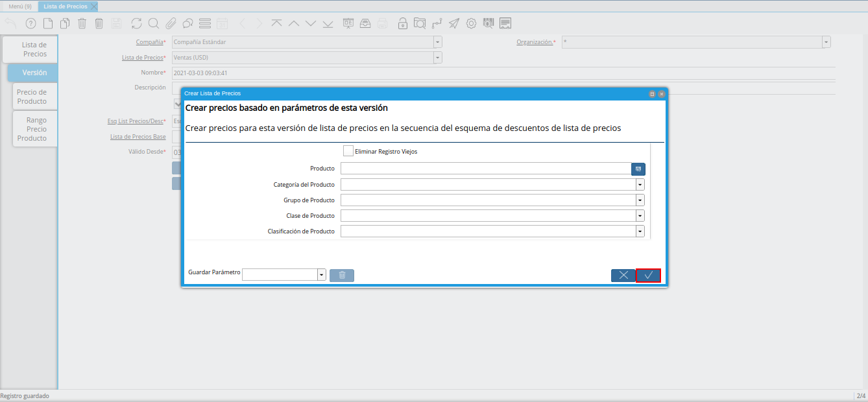Enable Eliminar Registro Viejos checkbox
868x402 pixels.
click(x=348, y=151)
